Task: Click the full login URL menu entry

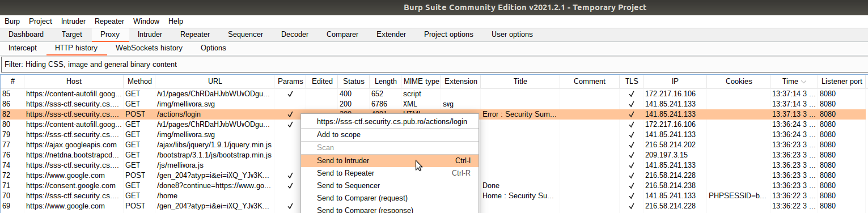Action: pyautogui.click(x=389, y=122)
